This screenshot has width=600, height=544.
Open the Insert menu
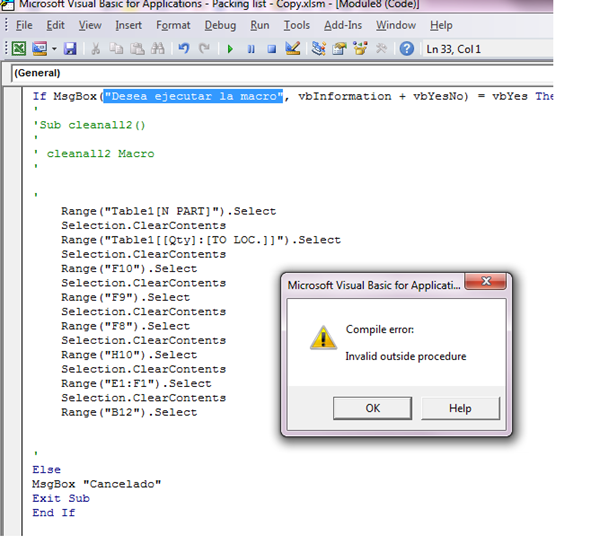(129, 25)
